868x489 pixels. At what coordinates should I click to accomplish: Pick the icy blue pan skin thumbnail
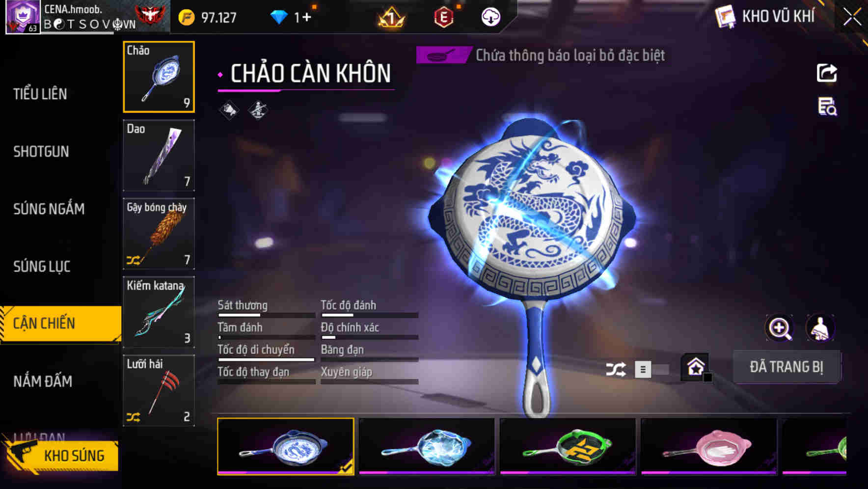coord(427,447)
